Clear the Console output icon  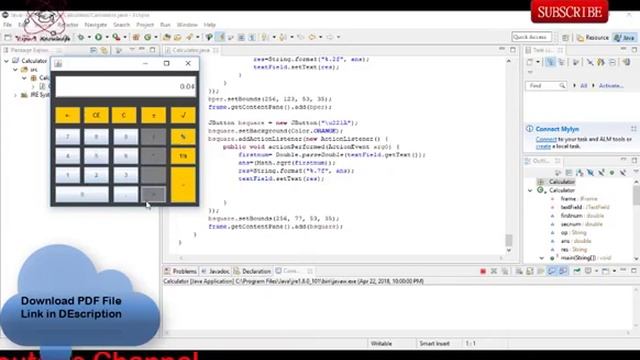coord(519,271)
